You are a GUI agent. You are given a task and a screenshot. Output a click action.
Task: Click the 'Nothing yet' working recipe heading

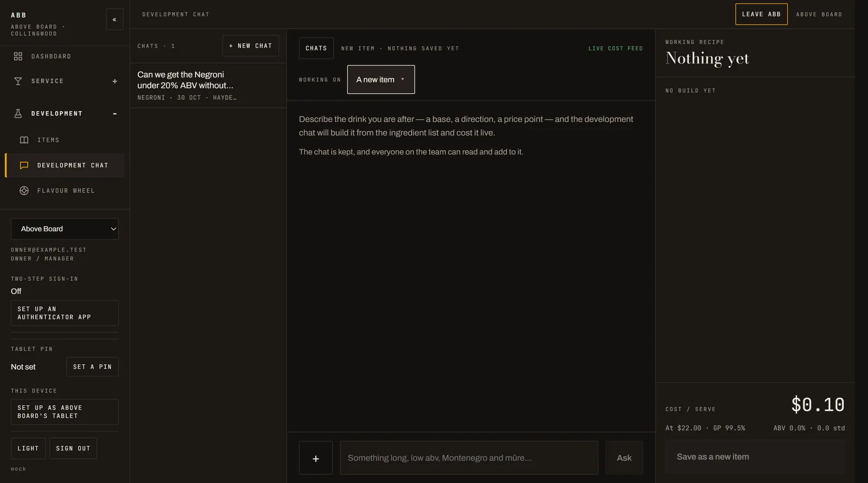click(x=707, y=59)
